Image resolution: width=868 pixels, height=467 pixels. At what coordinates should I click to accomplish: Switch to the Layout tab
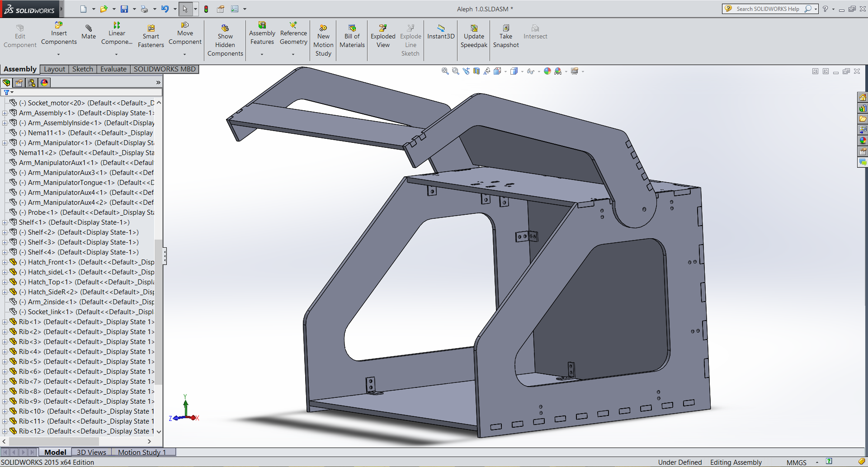click(55, 69)
